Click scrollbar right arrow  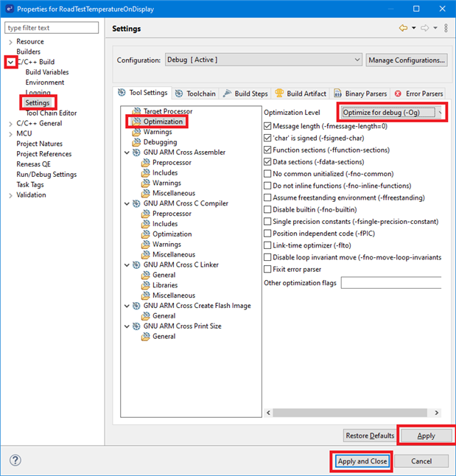pyautogui.click(x=437, y=413)
